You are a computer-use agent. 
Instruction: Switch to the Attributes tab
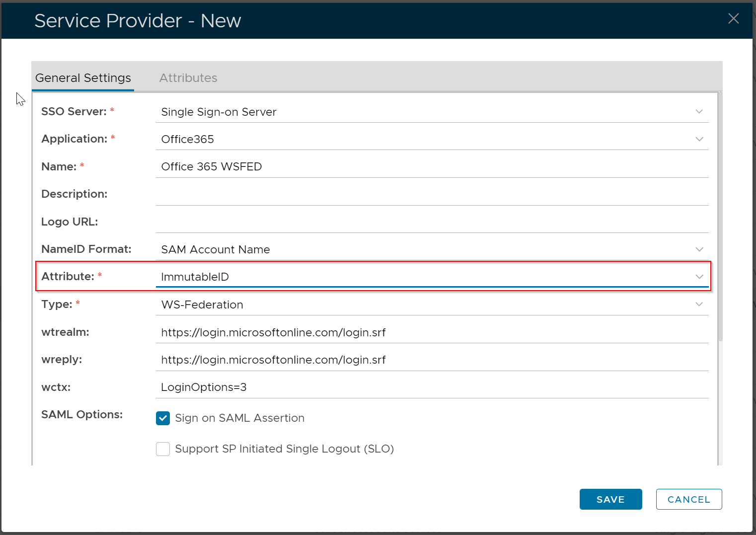tap(188, 78)
